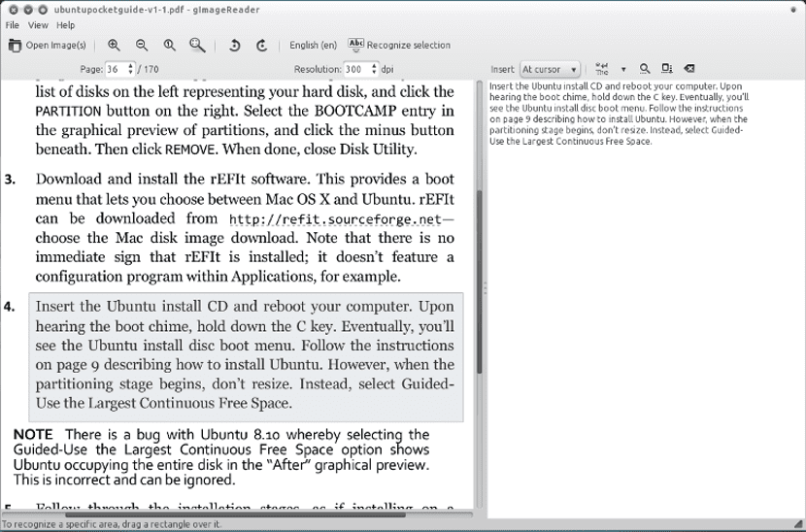Click the selected step 4 text region

coord(246,356)
